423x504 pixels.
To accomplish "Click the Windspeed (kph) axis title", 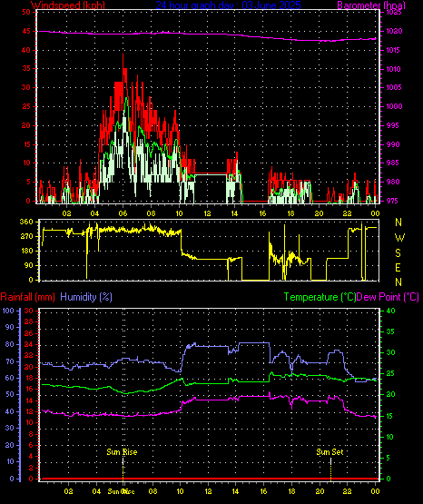I will [x=68, y=5].
